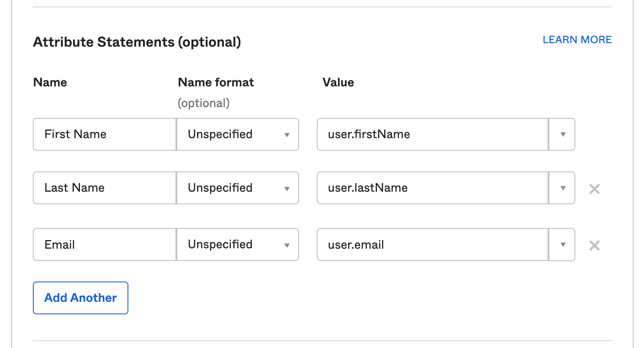Image resolution: width=644 pixels, height=348 pixels.
Task: Open value suggestions arrow for user.email
Action: pyautogui.click(x=562, y=245)
